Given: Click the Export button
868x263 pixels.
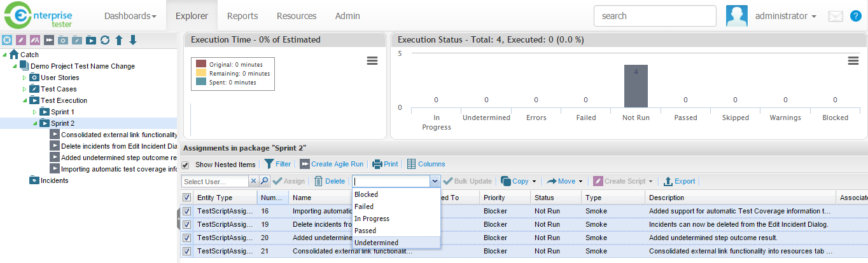Looking at the screenshot, I should pyautogui.click(x=679, y=181).
